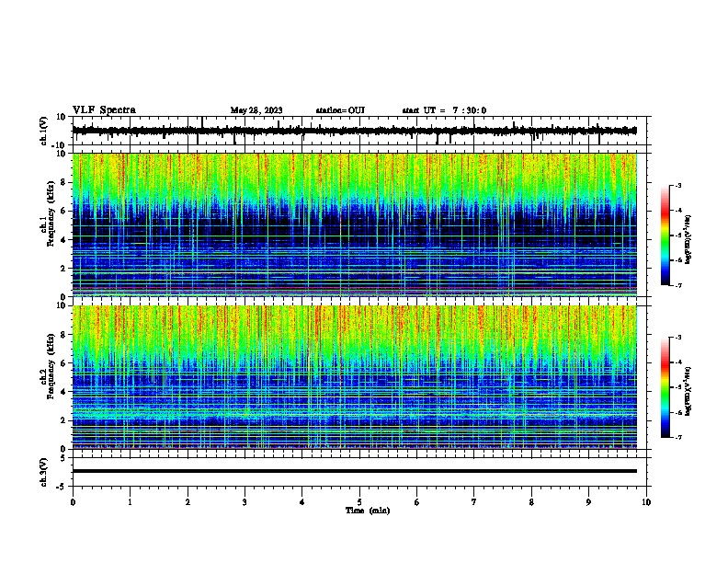
Task: Select the "ch.1(V)" waveform axis label
Action: pyautogui.click(x=44, y=131)
